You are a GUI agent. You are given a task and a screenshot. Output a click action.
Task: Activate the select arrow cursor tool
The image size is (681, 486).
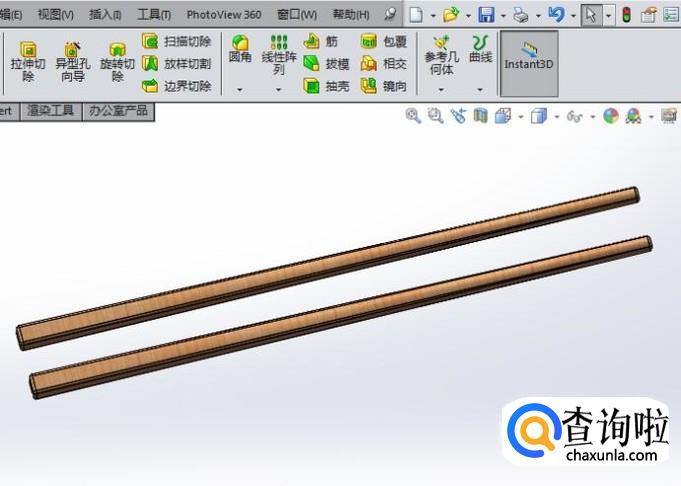pos(591,16)
